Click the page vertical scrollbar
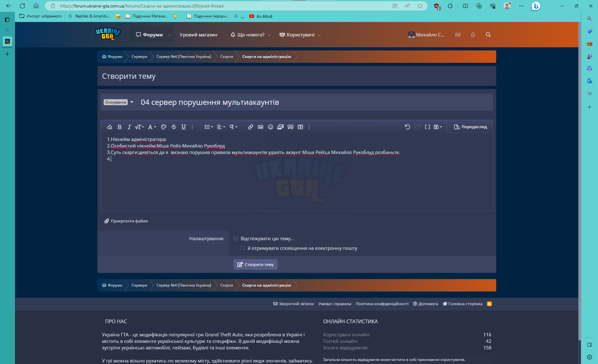598x364 pixels. [579, 180]
